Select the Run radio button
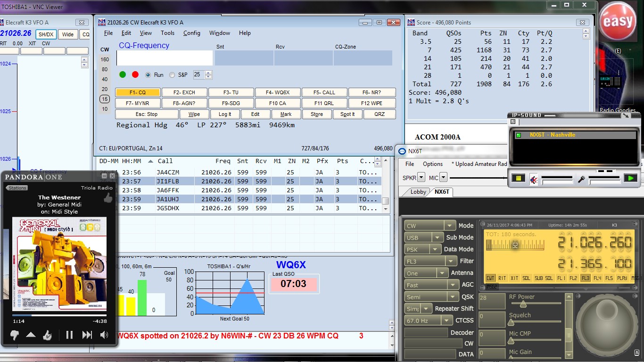This screenshot has width=644, height=362. pos(148,74)
